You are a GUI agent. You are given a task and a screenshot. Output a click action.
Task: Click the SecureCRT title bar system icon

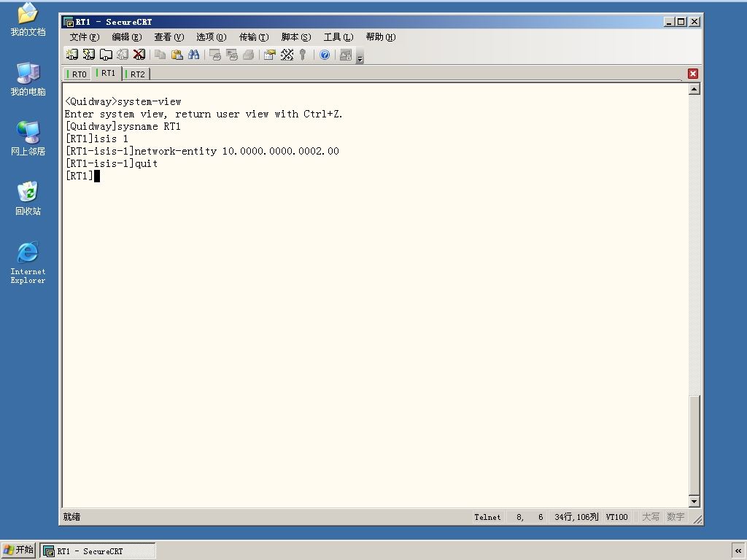click(69, 22)
